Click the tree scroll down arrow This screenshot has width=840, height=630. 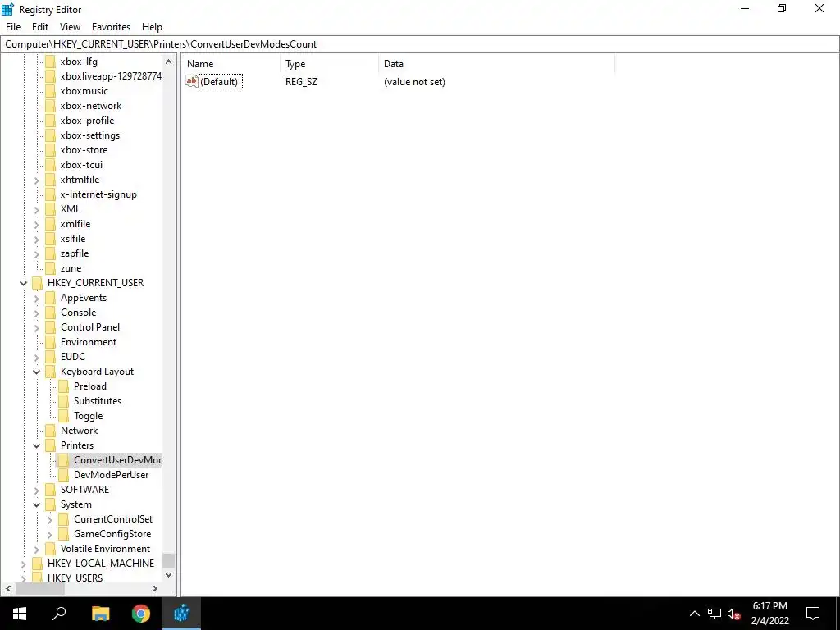pyautogui.click(x=169, y=575)
